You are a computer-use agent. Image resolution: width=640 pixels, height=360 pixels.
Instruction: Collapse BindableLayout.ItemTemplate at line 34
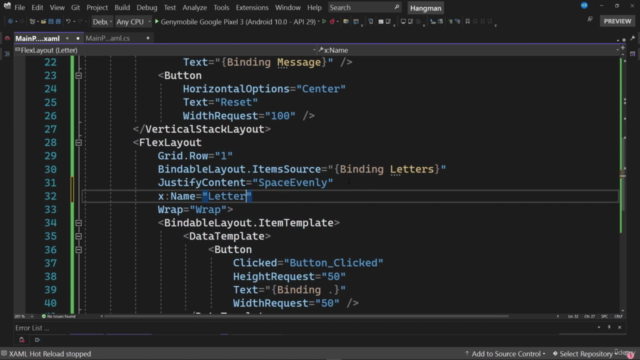pos(78,223)
